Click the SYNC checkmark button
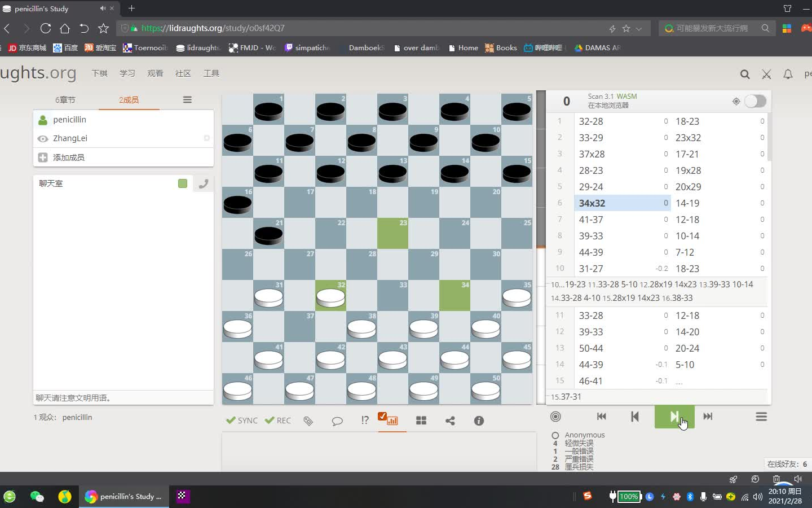The width and height of the screenshot is (812, 508). tap(242, 421)
